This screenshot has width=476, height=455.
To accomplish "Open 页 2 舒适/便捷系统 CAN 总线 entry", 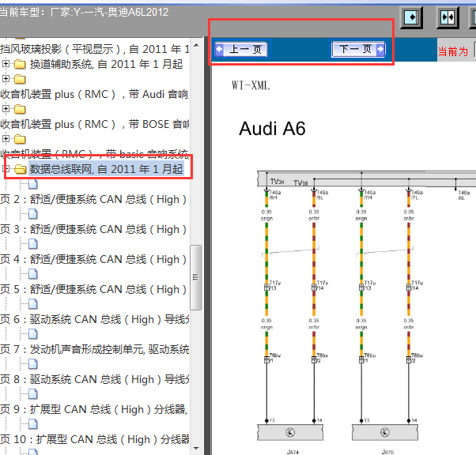I will tap(93, 199).
